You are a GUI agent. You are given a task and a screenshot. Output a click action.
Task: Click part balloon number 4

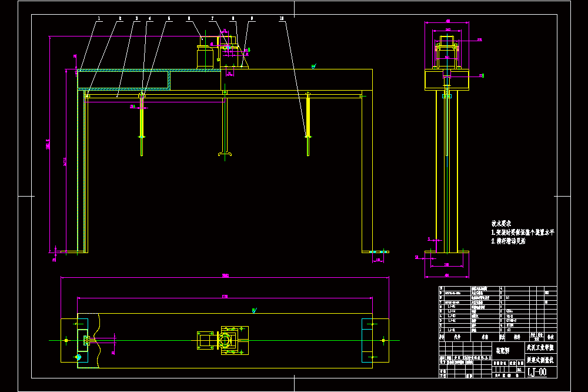click(149, 18)
